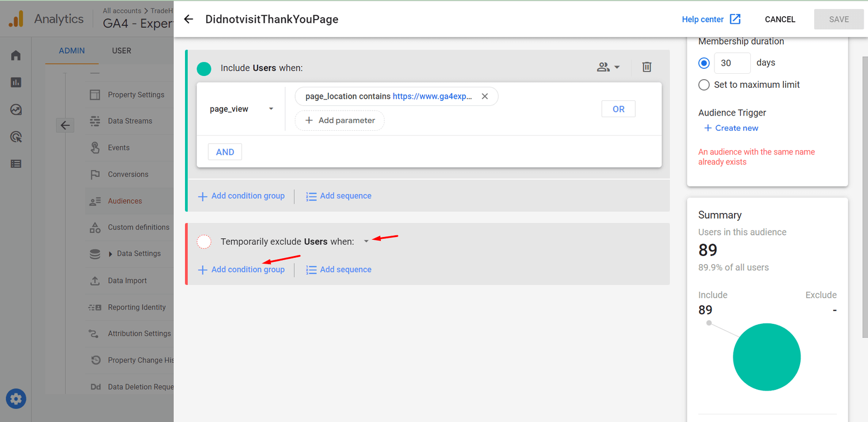
Task: Open Property Settings menu item
Action: coord(136,95)
